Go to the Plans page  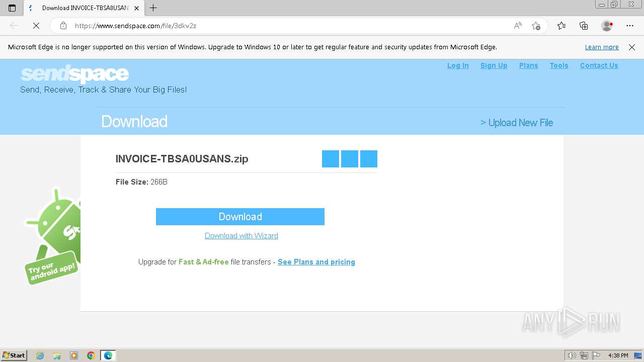[528, 65]
